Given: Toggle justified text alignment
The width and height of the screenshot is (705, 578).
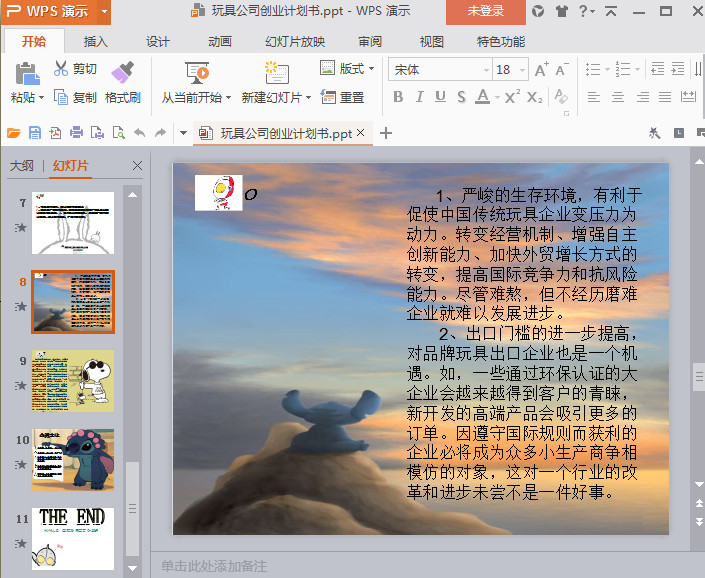Looking at the screenshot, I should point(665,97).
